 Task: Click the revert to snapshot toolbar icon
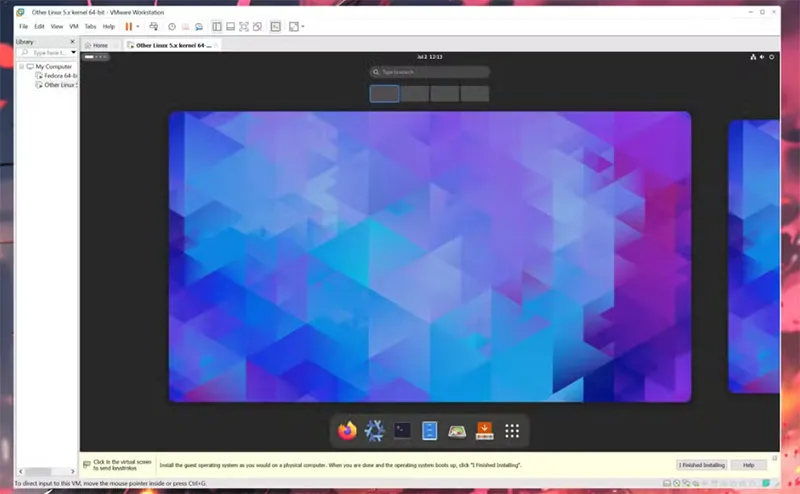coord(186,27)
